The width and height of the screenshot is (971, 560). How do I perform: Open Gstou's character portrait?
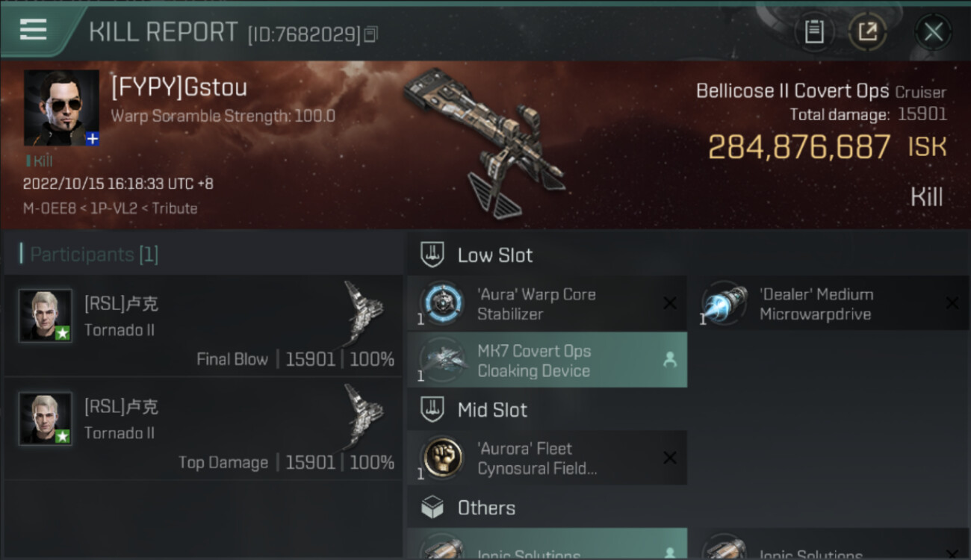point(61,108)
